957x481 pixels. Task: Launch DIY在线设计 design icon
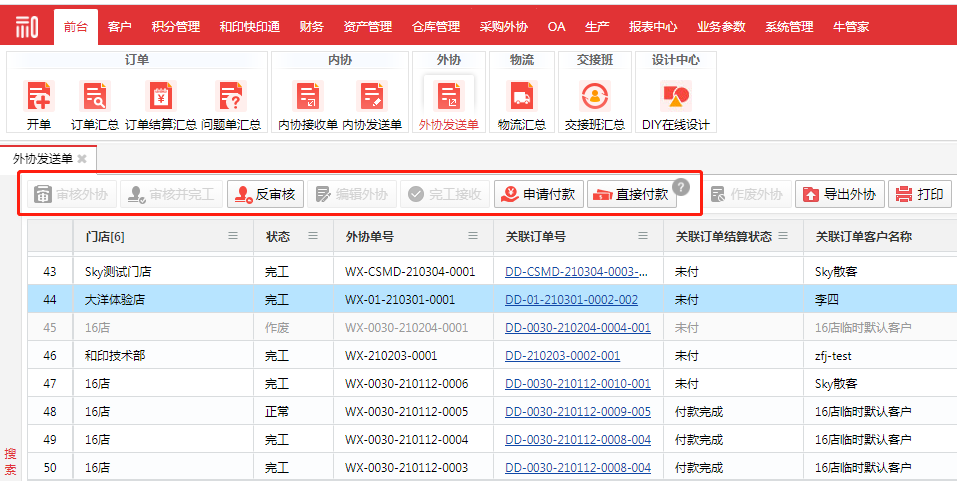[675, 97]
